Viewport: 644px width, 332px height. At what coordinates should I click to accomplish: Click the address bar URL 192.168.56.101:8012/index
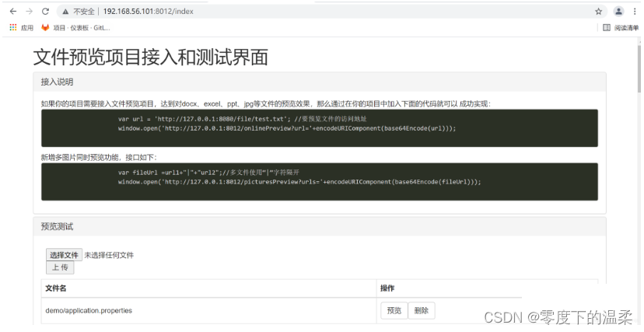click(x=149, y=12)
